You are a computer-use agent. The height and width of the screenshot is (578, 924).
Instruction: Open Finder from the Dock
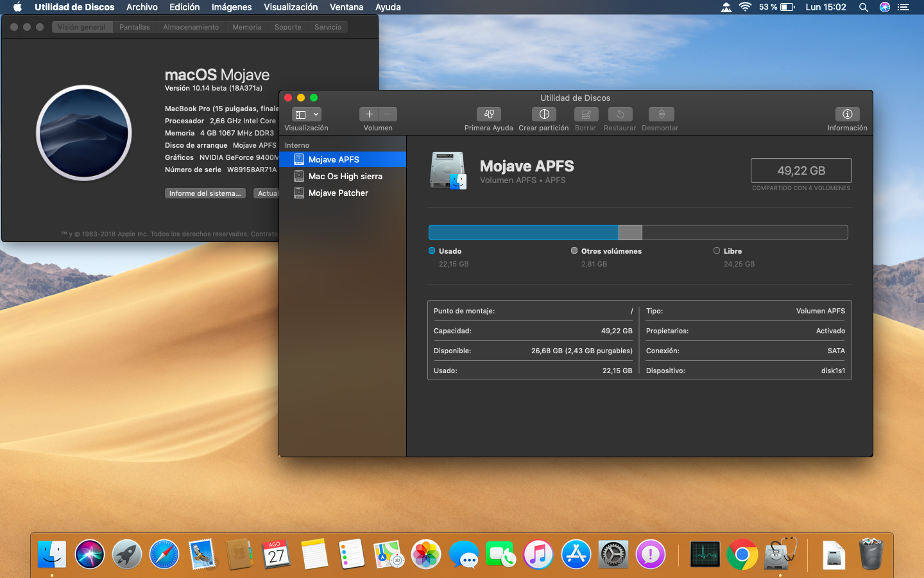[52, 554]
